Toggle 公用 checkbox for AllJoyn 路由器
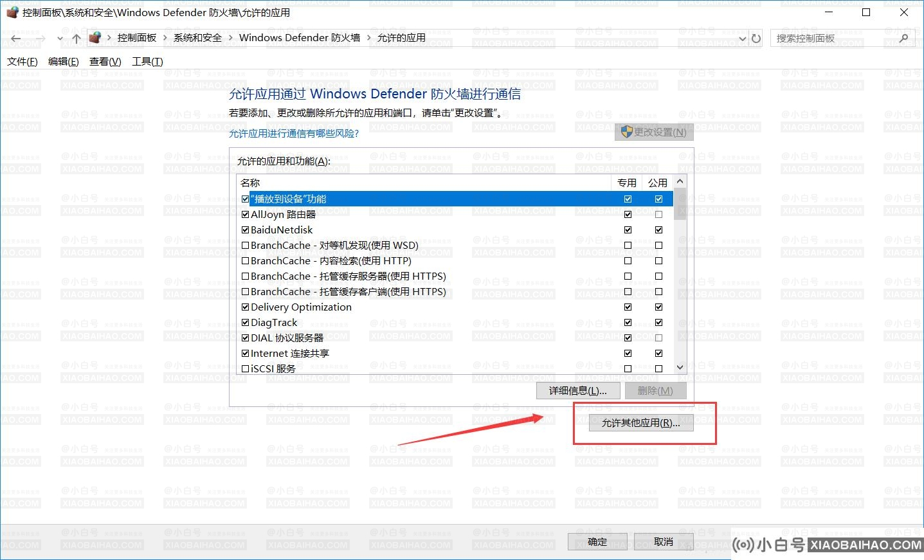 (658, 215)
